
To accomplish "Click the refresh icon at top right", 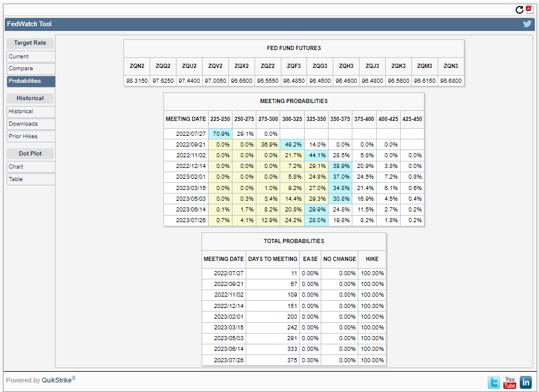I will (519, 10).
